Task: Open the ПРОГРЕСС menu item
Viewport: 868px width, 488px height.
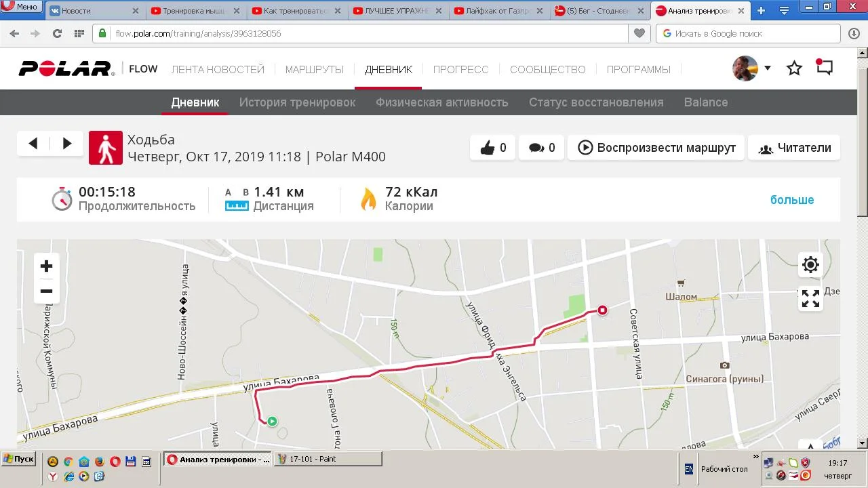Action: tap(460, 69)
